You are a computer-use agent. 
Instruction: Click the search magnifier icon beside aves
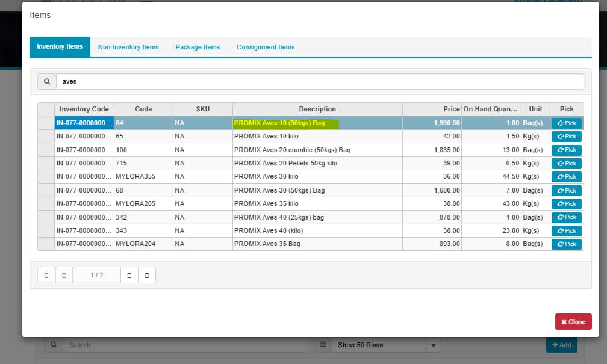47,82
